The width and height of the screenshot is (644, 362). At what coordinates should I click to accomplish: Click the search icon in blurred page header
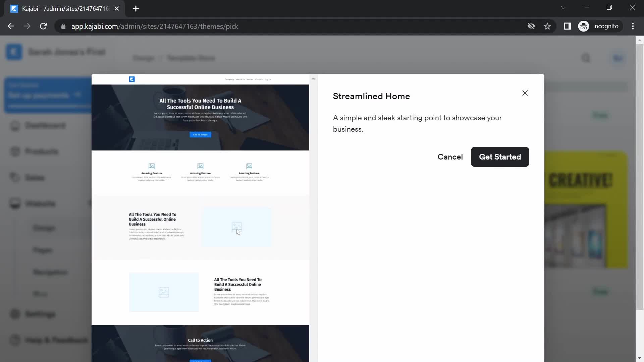point(586,58)
